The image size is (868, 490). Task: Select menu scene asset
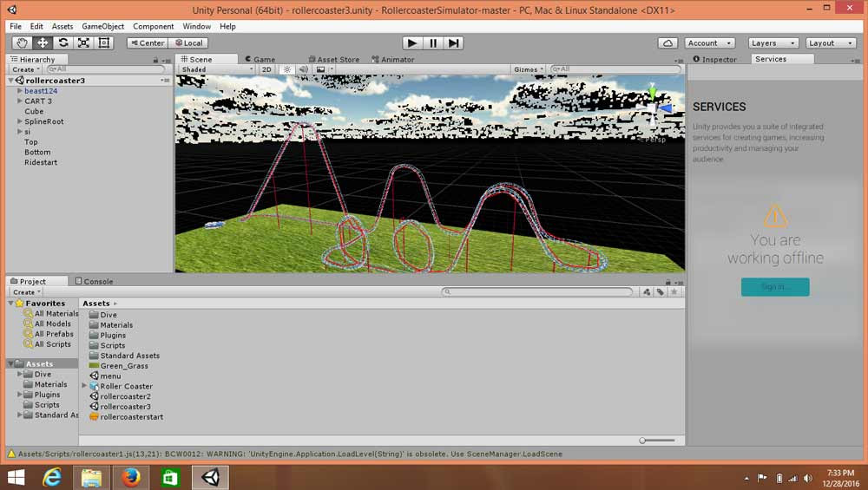[x=105, y=376]
